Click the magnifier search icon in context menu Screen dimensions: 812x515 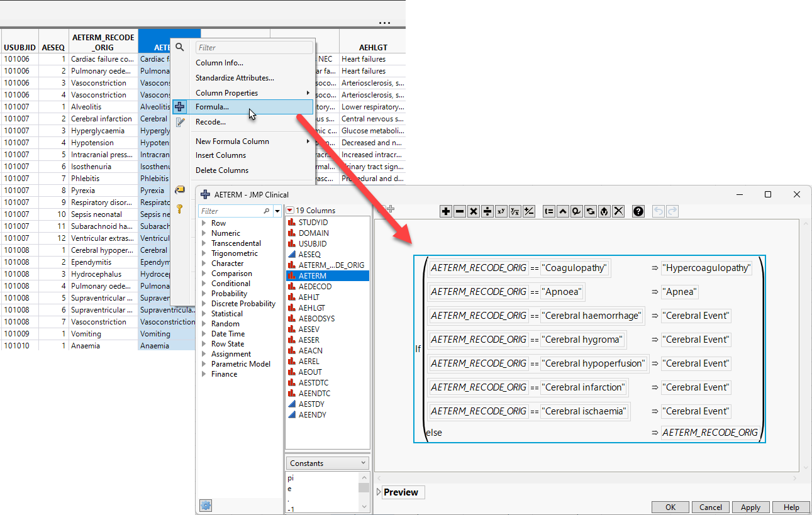point(180,47)
